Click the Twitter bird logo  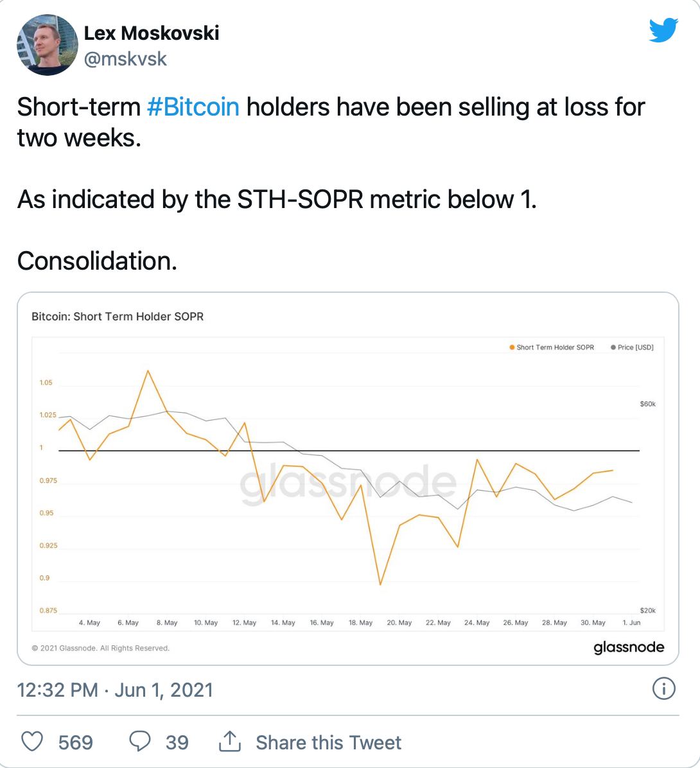[663, 30]
